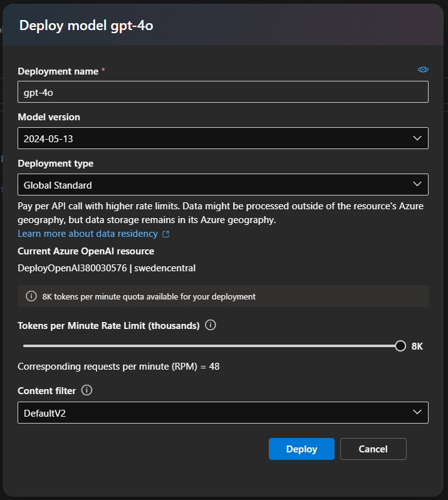Click the Corresponding requests per minute text
The image size is (448, 500).
(x=118, y=367)
